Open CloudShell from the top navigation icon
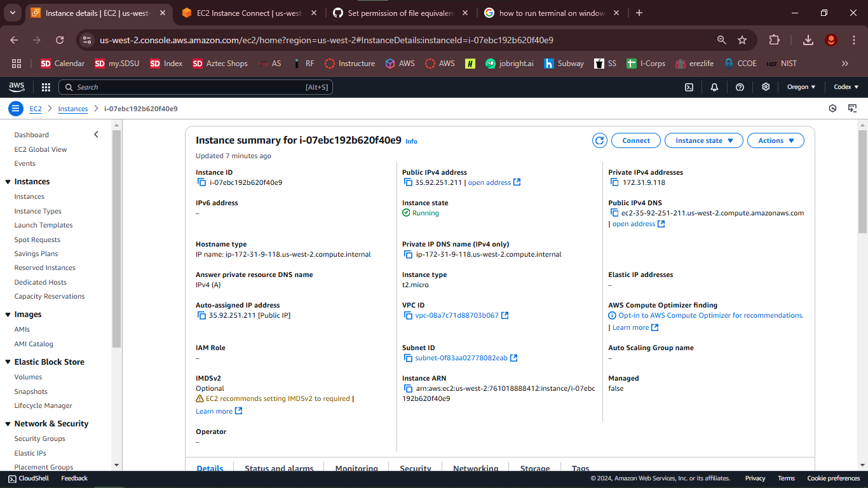The width and height of the screenshot is (868, 488). (x=689, y=87)
